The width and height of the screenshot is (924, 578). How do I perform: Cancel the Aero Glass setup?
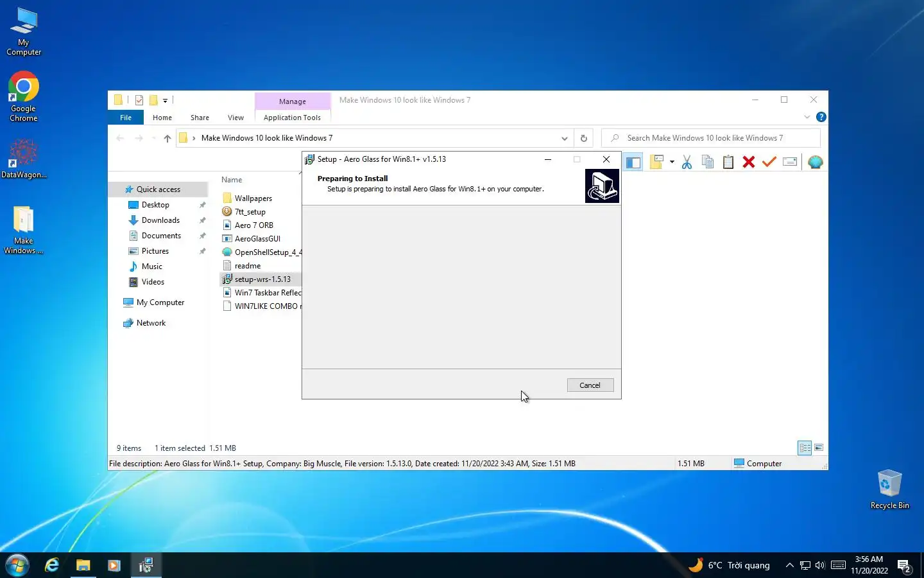(x=590, y=385)
